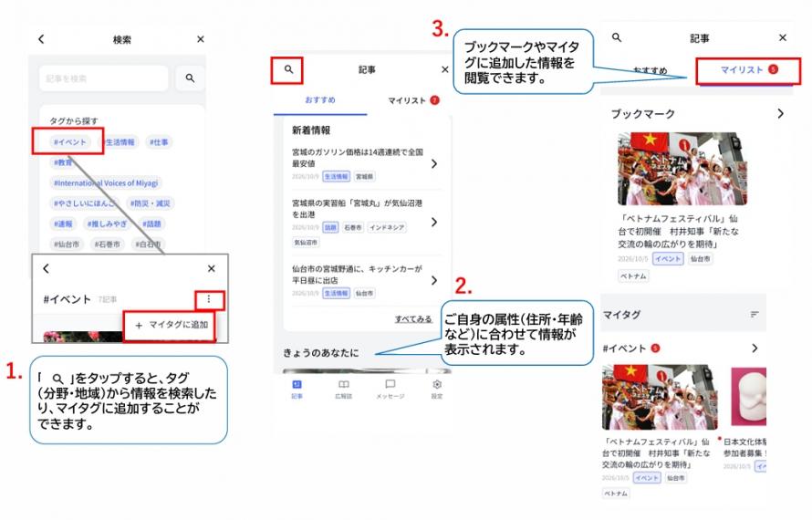Switch to おすすめ tab in middle screen
Viewport: 812px width, 520px height.
[320, 100]
